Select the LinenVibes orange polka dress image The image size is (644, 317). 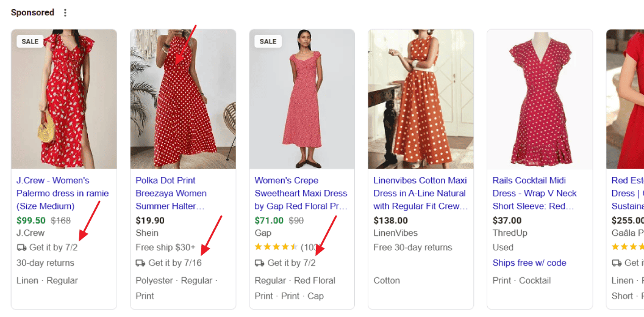(421, 99)
